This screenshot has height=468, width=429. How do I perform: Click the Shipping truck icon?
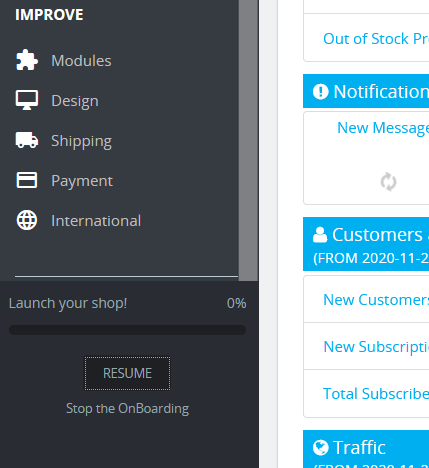[x=27, y=140]
